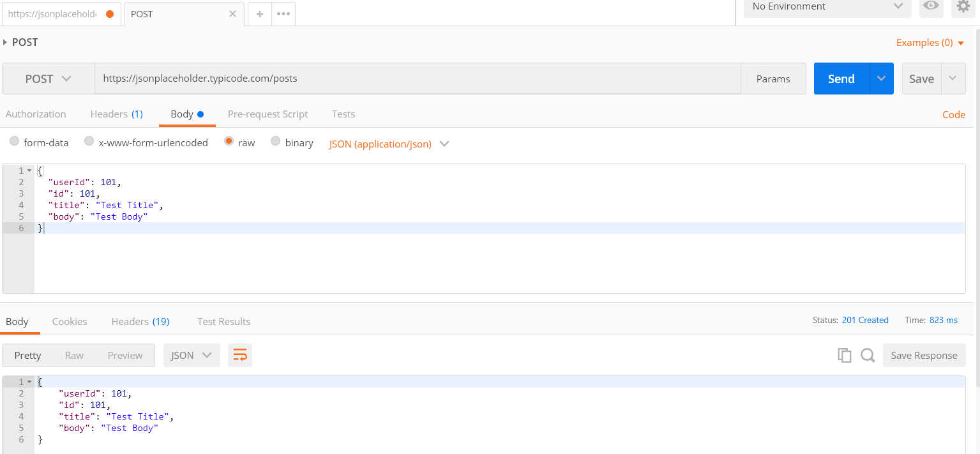Screen dimensions: 980x454
Task: Open the Send button dropdown arrow
Action: pos(881,78)
